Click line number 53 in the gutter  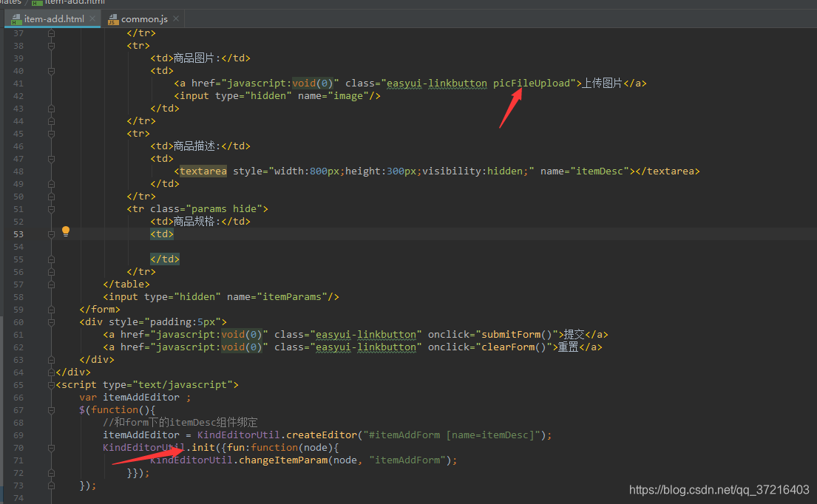pos(18,234)
